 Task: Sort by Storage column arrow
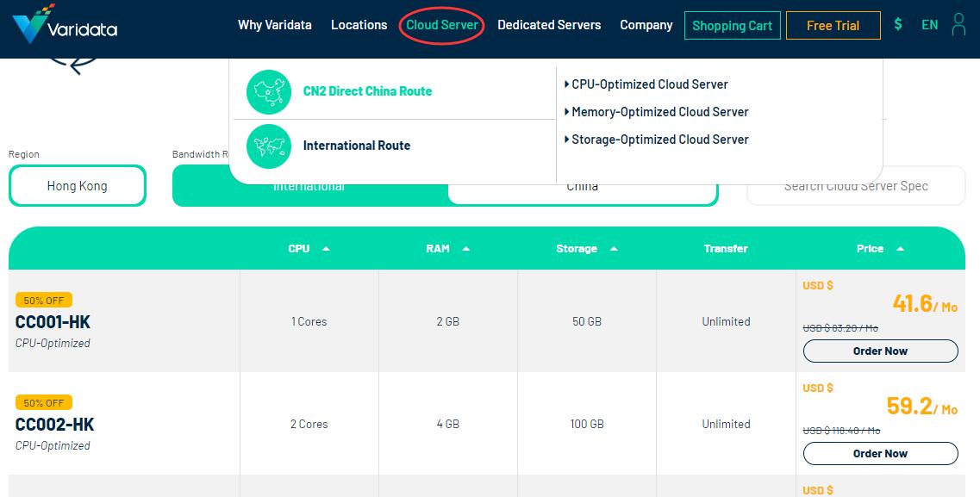[x=614, y=248]
